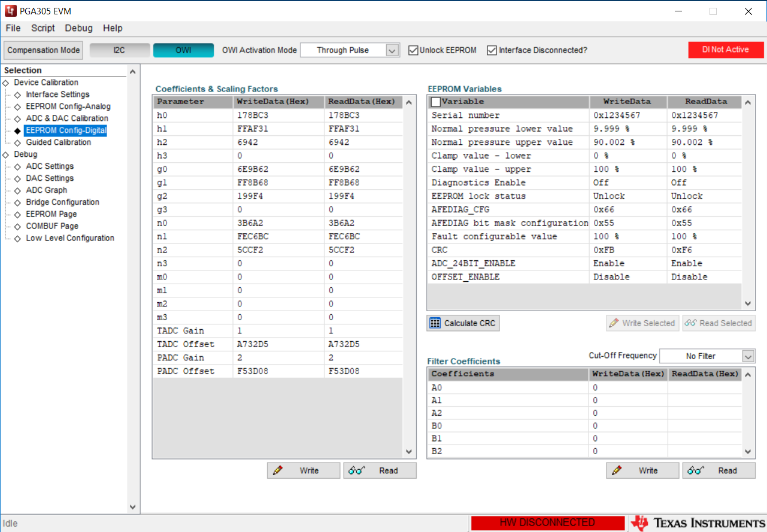Image resolution: width=767 pixels, height=532 pixels.
Task: Click the Coefficients table vertical scrollbar
Action: [x=409, y=276]
